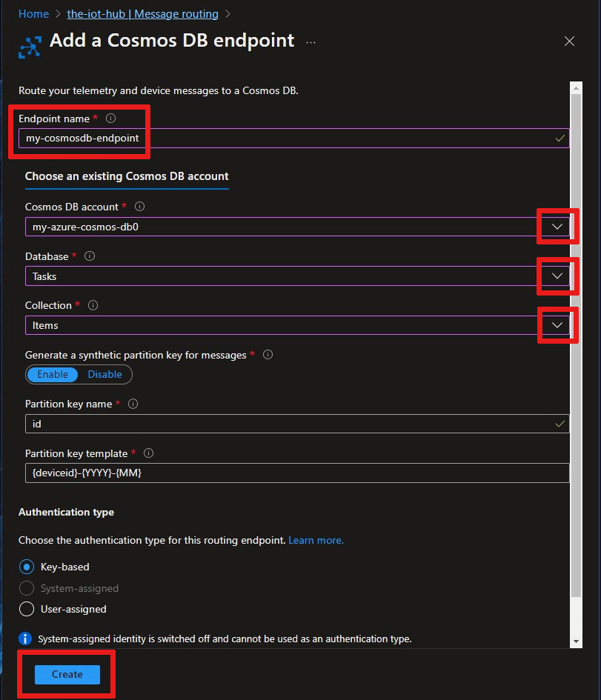The image size is (601, 700).
Task: Click the Cosmos DB endpoint icon beside the title
Action: pos(30,46)
